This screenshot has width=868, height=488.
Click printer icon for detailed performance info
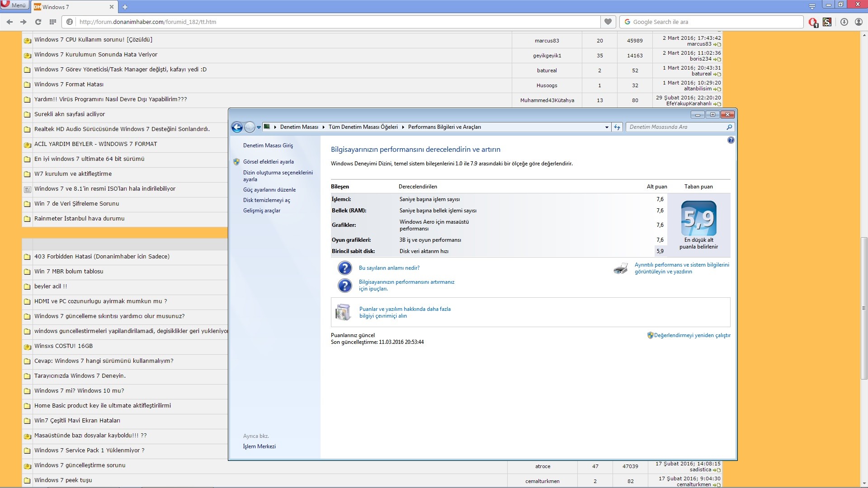[x=621, y=268]
